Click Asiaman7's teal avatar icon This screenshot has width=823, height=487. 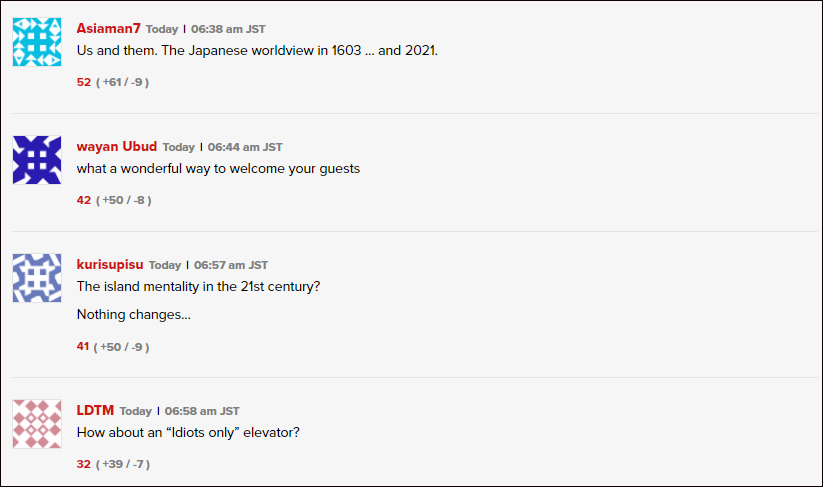(x=37, y=42)
